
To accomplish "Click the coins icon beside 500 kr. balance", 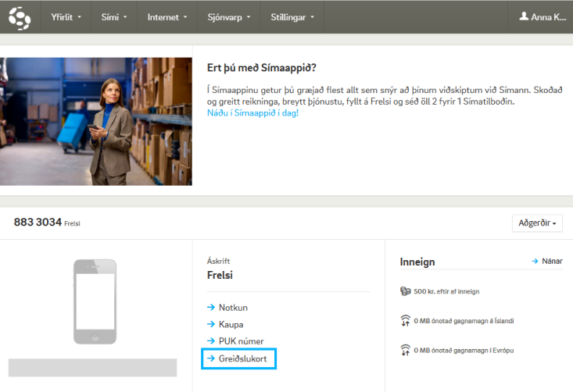I will [x=406, y=291].
